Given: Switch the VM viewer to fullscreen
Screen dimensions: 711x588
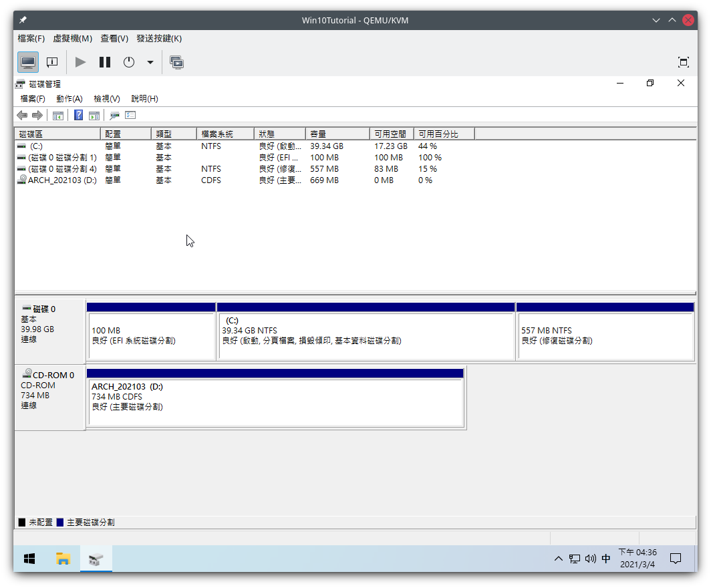Looking at the screenshot, I should coord(684,62).
